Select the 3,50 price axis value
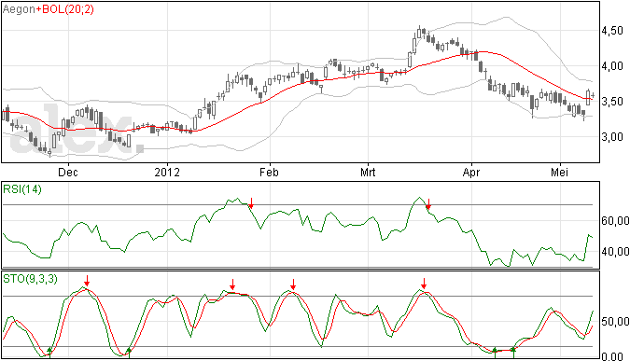 coord(612,102)
